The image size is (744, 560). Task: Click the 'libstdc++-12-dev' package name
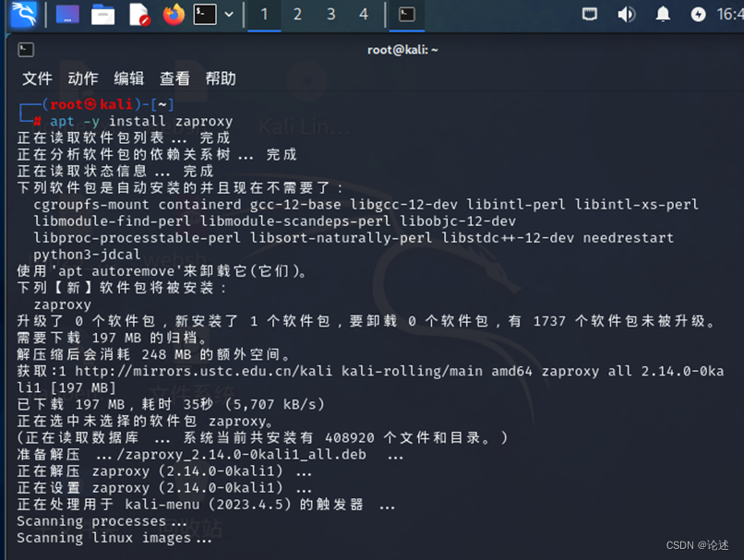coord(508,238)
